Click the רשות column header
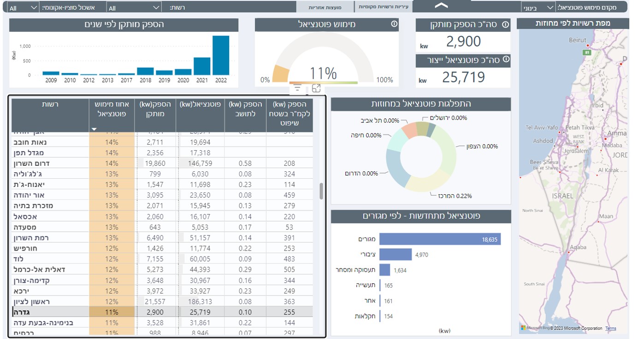The image size is (644, 339). [x=50, y=105]
